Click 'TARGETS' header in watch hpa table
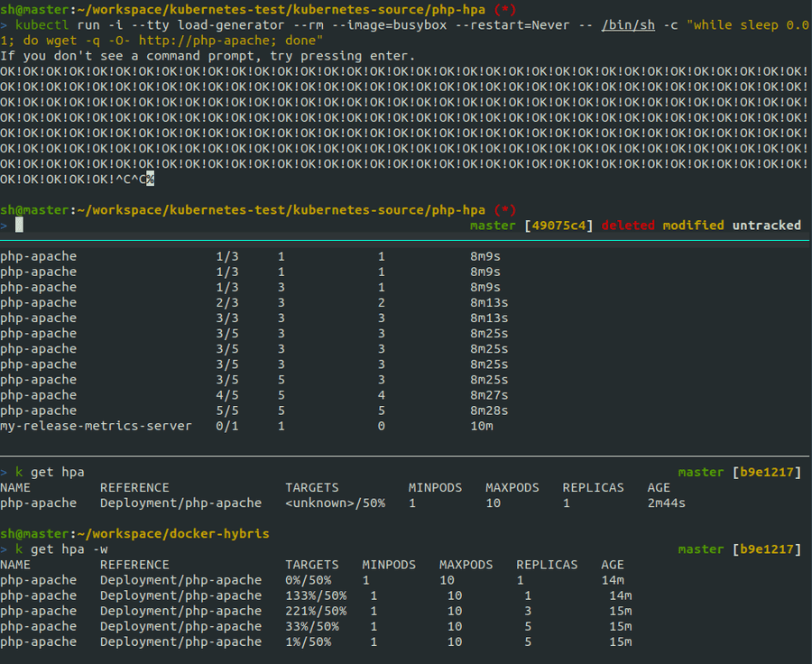Image resolution: width=812 pixels, height=664 pixels. click(x=312, y=565)
